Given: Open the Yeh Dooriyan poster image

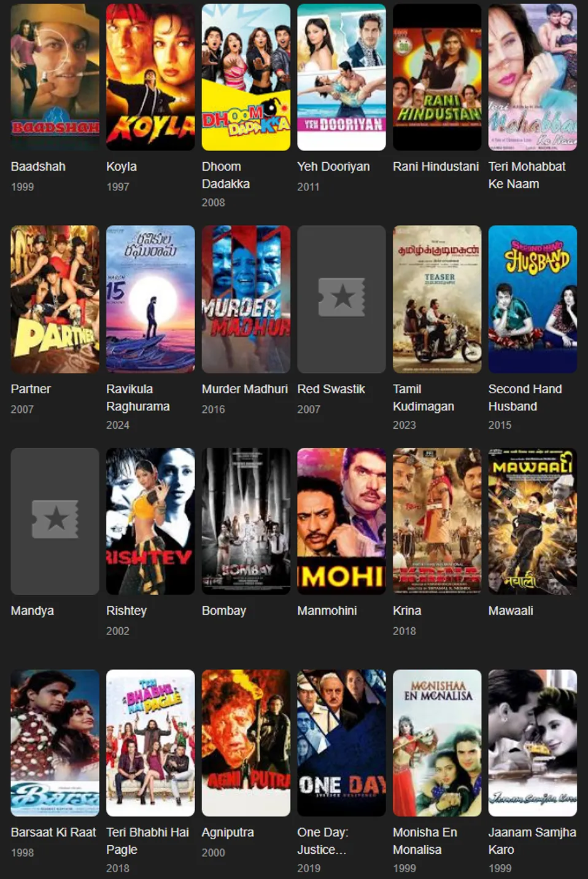Looking at the screenshot, I should tap(341, 77).
